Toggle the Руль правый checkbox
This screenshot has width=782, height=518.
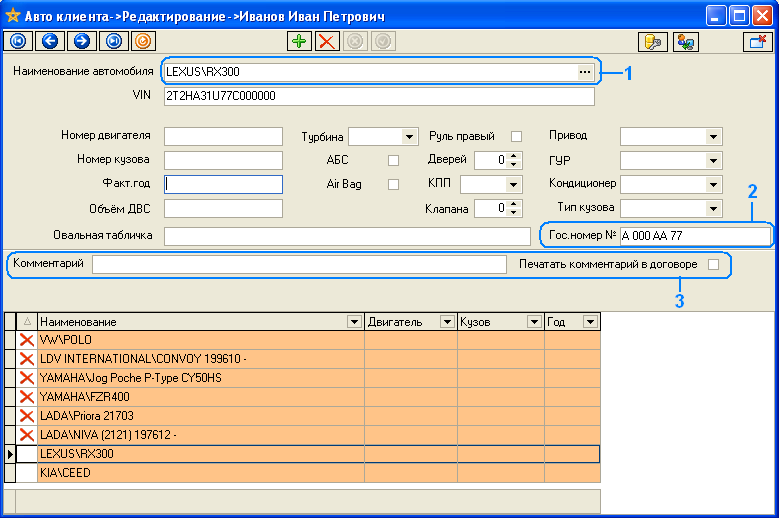[x=517, y=136]
